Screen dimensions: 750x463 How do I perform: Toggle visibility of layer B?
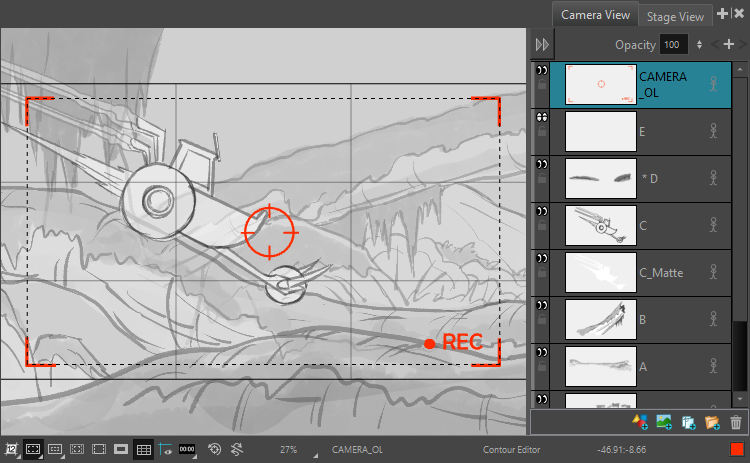(542, 305)
